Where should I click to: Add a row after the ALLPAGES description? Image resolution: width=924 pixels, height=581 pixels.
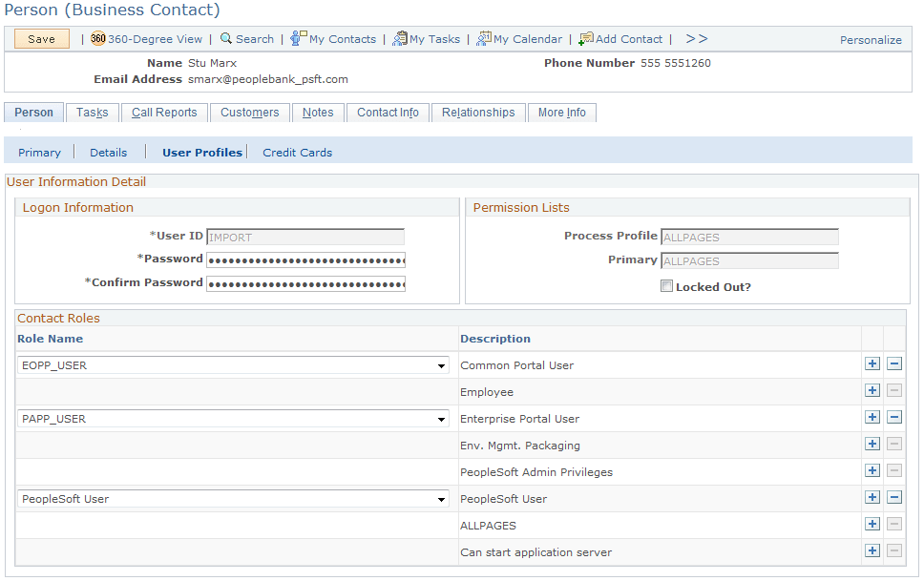pyautogui.click(x=873, y=524)
